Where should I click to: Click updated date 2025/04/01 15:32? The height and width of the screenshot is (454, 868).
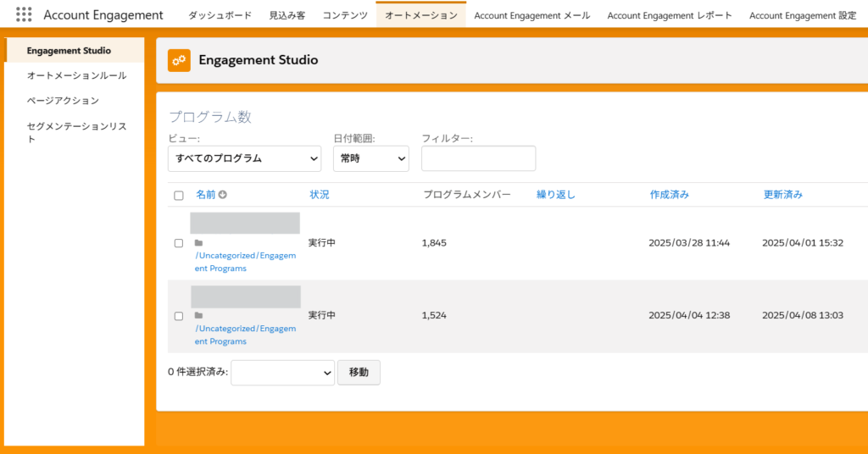[x=803, y=243]
